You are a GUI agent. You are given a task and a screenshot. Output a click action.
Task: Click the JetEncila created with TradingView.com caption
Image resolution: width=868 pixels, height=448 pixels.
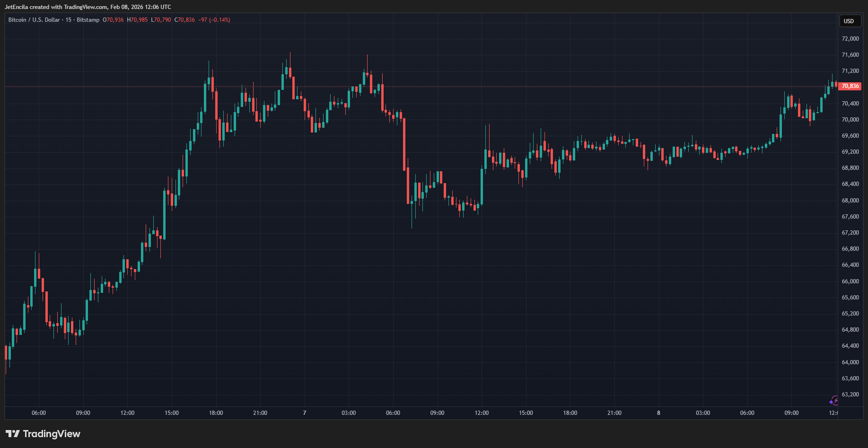[x=88, y=7]
